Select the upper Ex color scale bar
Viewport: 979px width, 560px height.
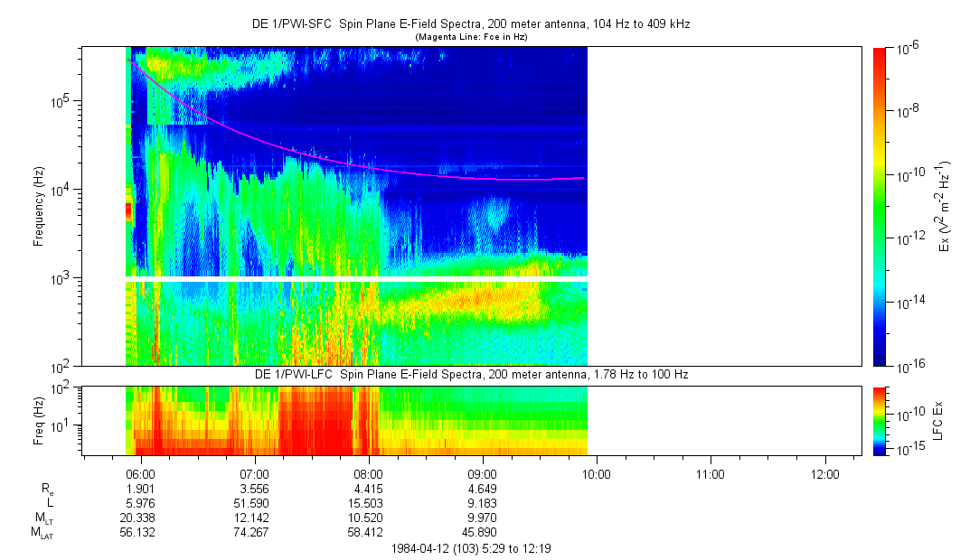click(x=880, y=206)
